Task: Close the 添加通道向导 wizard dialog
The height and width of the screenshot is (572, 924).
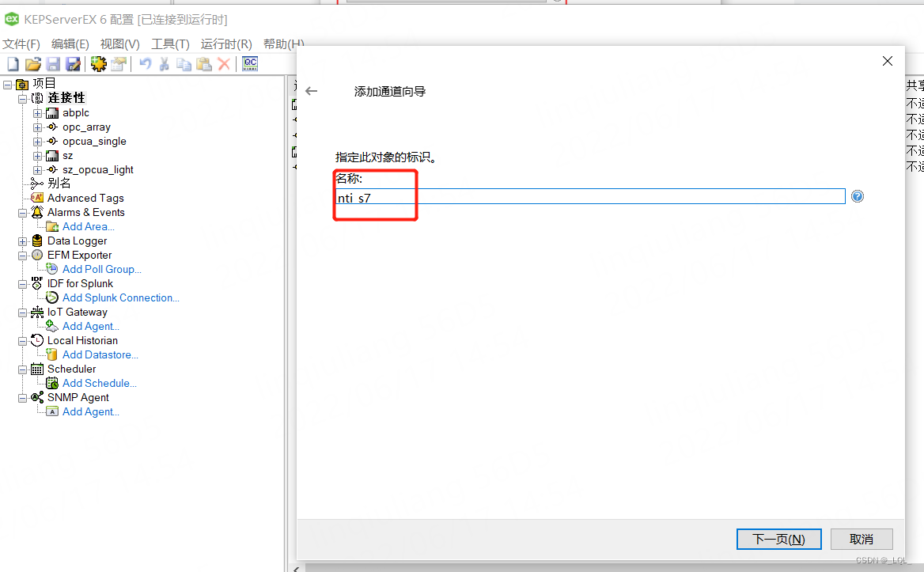Action: (x=888, y=61)
